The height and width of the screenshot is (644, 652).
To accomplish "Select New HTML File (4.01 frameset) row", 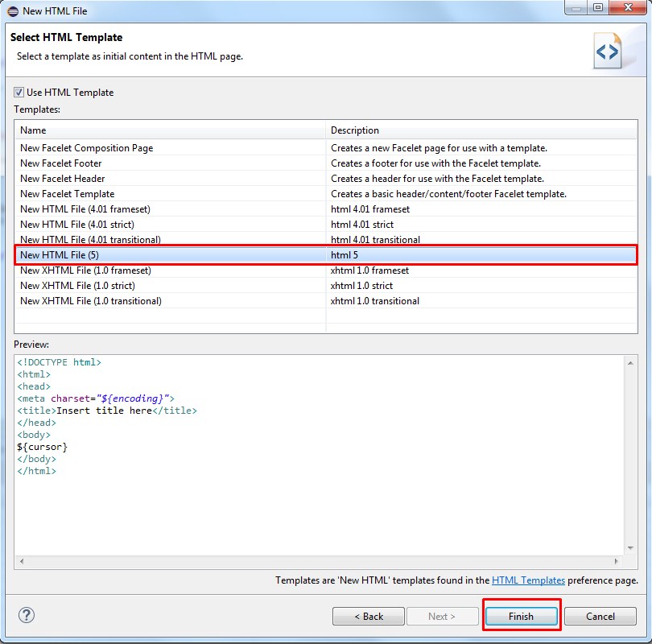I will click(x=326, y=209).
